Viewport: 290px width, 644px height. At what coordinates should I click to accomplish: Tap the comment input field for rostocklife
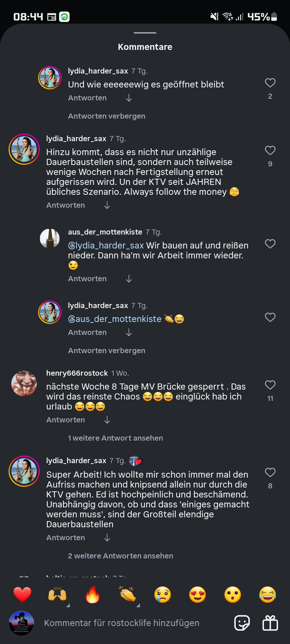(x=122, y=623)
